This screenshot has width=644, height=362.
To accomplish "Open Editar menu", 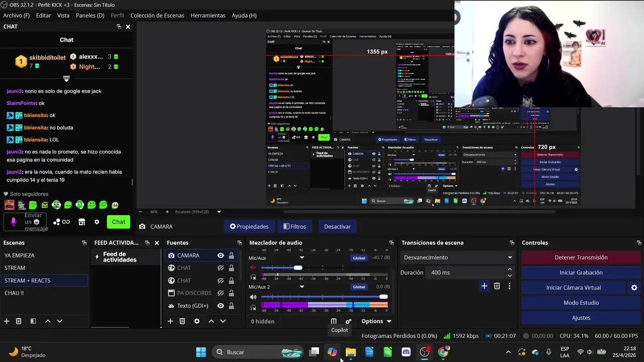I will (x=43, y=16).
